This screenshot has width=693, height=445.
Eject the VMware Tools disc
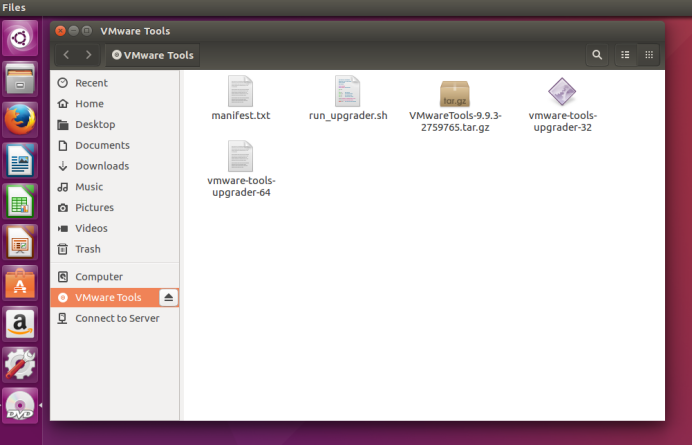[x=168, y=297]
